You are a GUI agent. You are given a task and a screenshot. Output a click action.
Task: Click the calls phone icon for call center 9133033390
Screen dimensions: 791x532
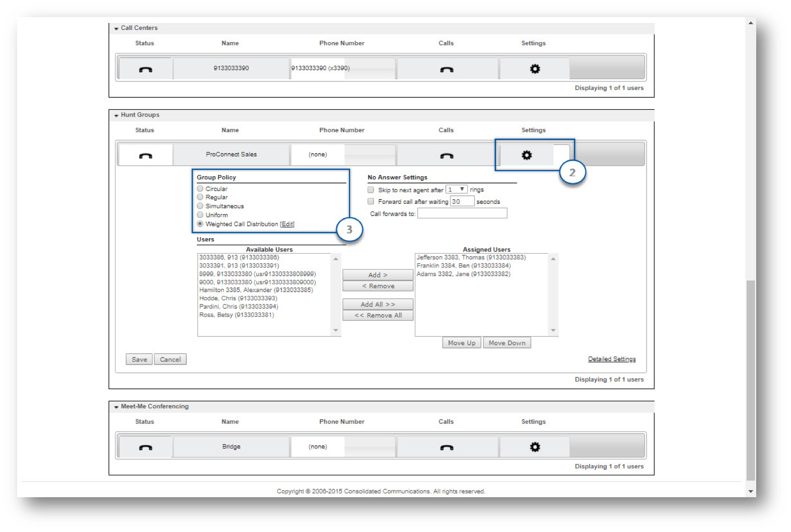pos(447,70)
